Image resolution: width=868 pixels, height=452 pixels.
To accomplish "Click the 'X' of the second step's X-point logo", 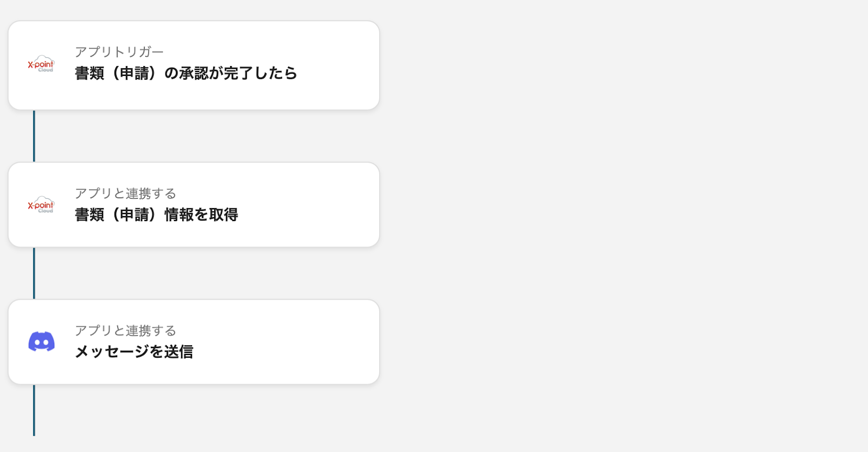I will point(30,205).
